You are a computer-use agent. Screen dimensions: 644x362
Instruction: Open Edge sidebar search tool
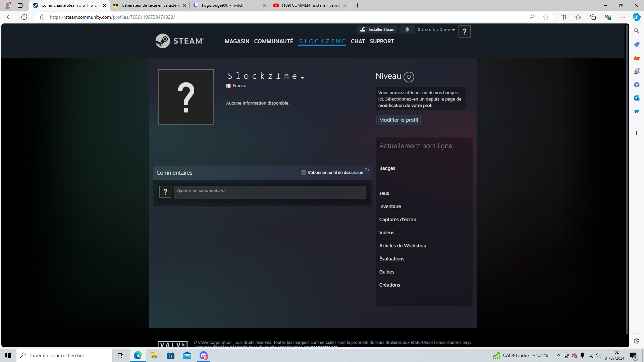[637, 31]
